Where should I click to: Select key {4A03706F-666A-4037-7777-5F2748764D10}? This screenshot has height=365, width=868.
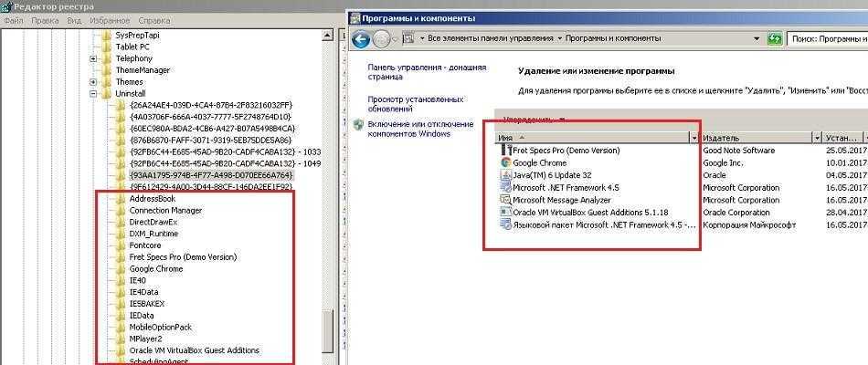[210, 117]
